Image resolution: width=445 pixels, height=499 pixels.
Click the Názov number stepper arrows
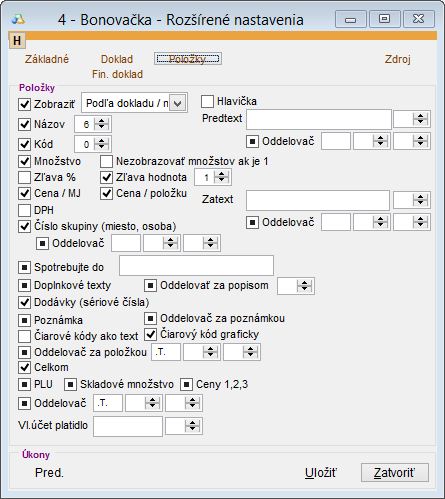(101, 124)
